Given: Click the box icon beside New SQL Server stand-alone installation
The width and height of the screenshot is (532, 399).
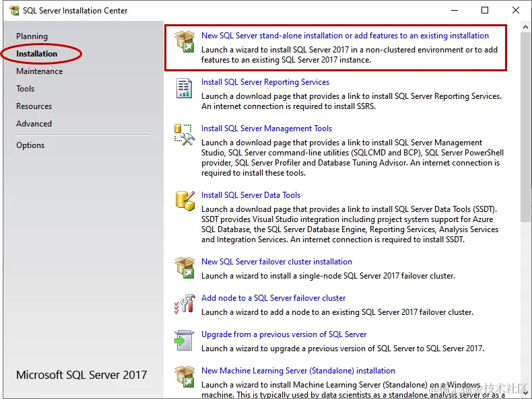Looking at the screenshot, I should (x=185, y=41).
